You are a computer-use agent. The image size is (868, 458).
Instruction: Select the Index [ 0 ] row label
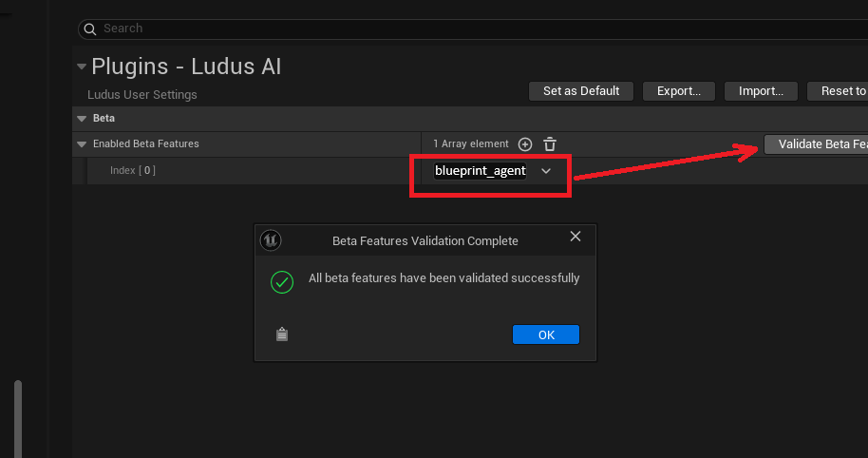133,171
